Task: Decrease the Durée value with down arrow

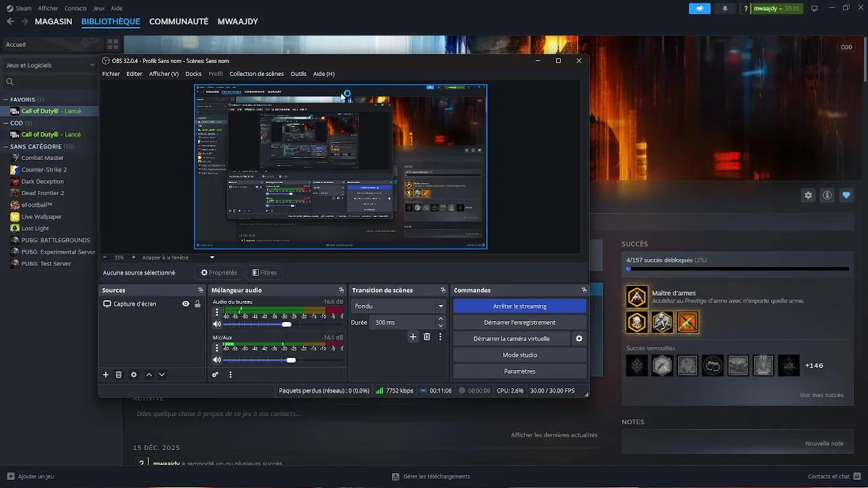Action: (441, 326)
